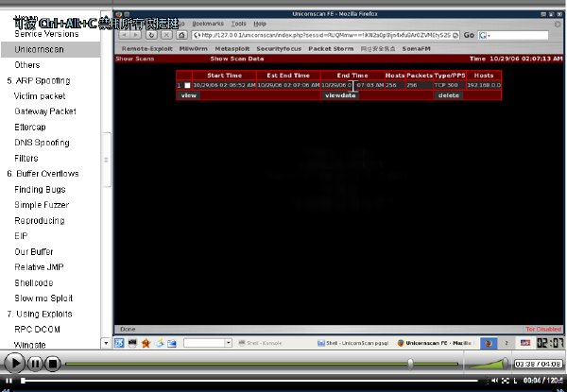Switch to Shell - UnicornScan pgsql taskbar entry
Screen dimensions: 567x392
click(x=352, y=343)
